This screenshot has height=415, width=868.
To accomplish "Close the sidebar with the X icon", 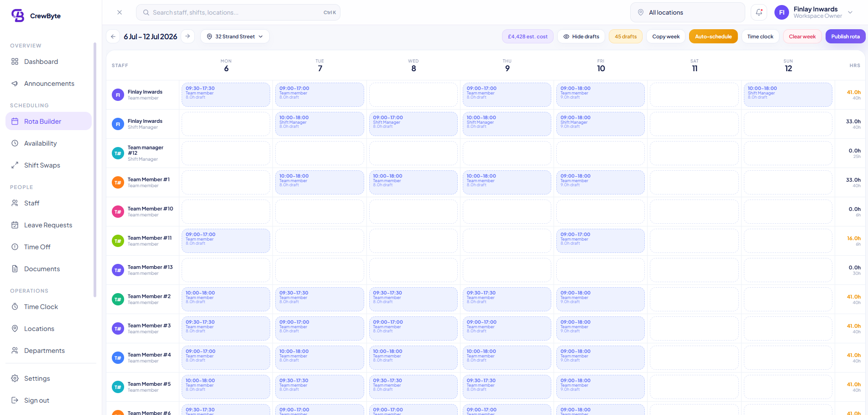I will tap(120, 12).
